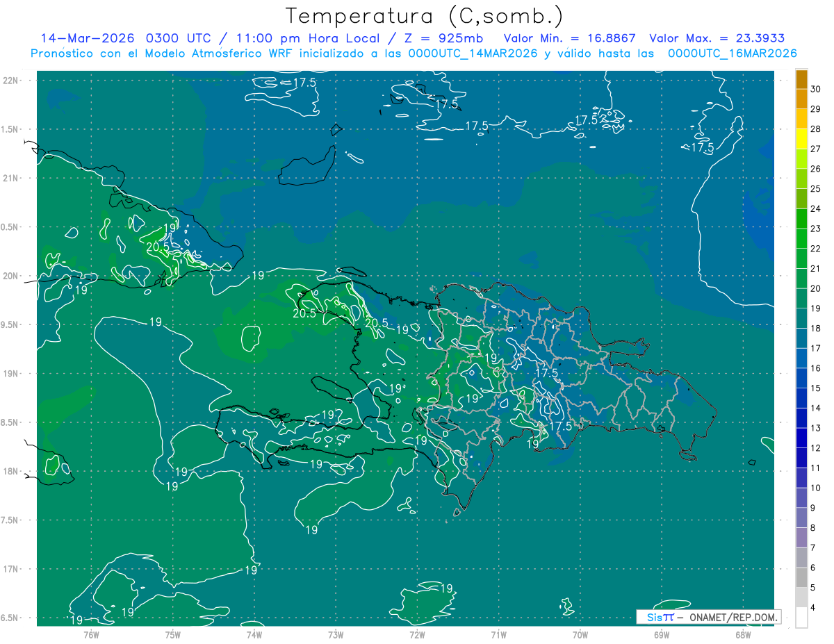Pick the green swatch between 22 and 23
834x644 pixels.
coord(801,239)
